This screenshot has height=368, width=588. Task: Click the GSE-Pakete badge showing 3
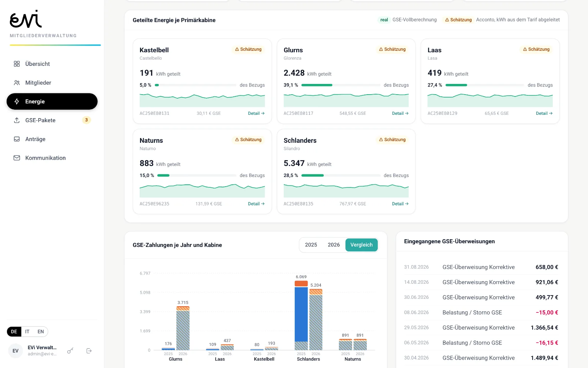(x=86, y=120)
